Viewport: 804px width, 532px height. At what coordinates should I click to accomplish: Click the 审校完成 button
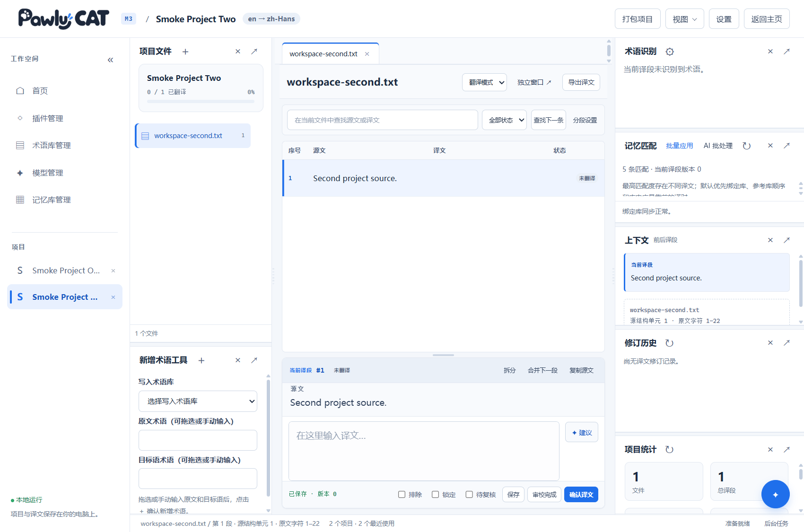pyautogui.click(x=544, y=495)
